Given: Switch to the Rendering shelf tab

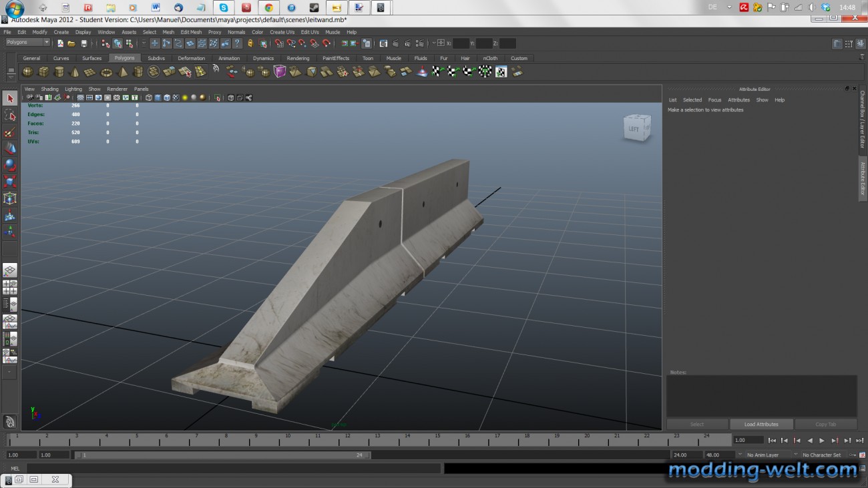Looking at the screenshot, I should click(298, 58).
